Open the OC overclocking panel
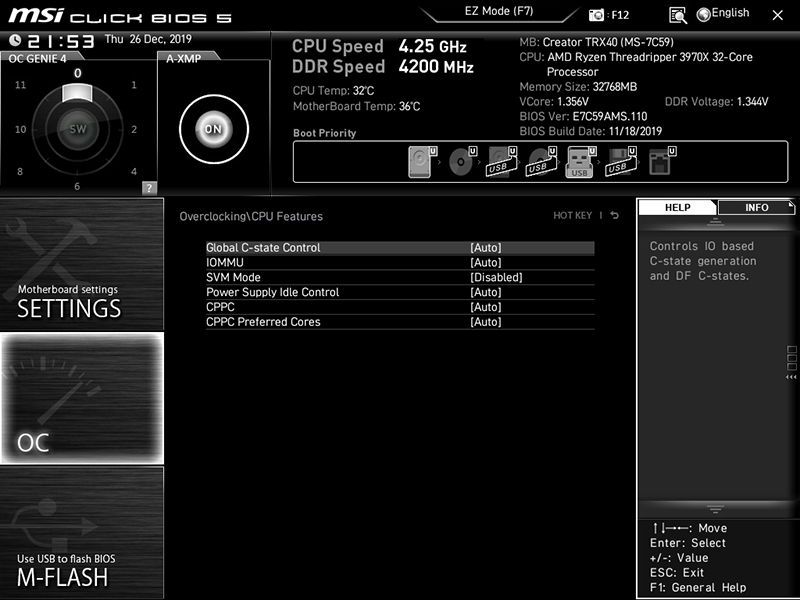This screenshot has height=600, width=800. 82,398
